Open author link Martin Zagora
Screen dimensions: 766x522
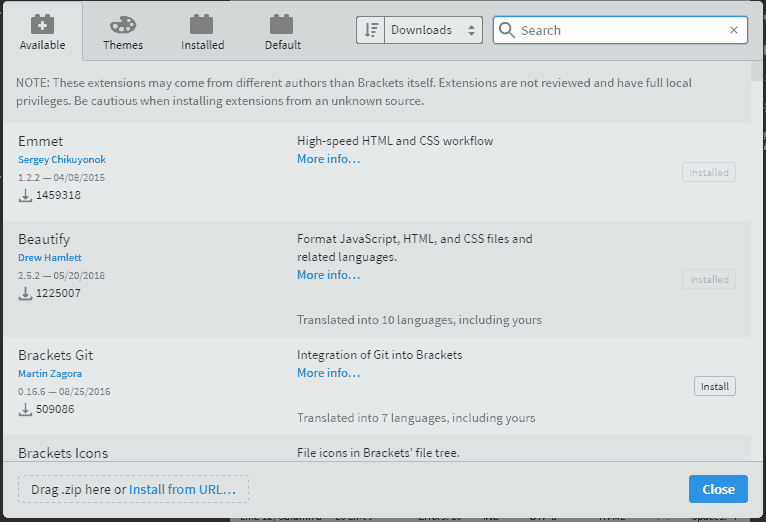point(50,374)
